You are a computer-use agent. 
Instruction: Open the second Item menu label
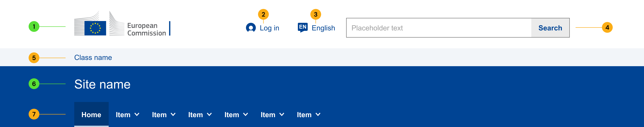coord(159,115)
